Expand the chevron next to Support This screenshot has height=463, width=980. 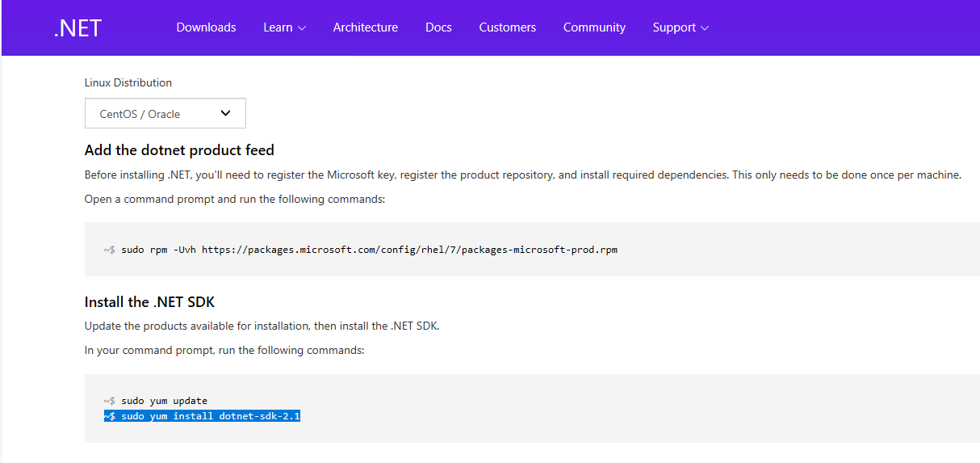click(705, 28)
